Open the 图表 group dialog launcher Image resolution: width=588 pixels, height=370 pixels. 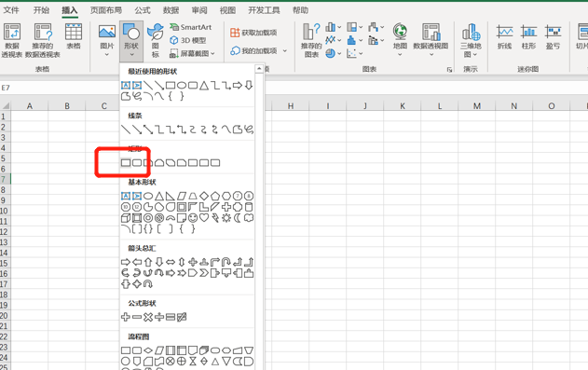[x=449, y=70]
